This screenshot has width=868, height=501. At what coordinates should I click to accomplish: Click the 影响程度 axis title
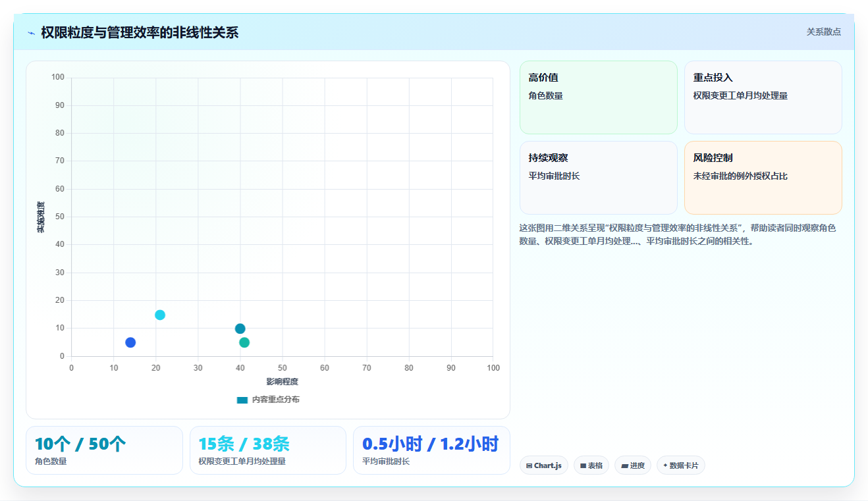point(282,382)
